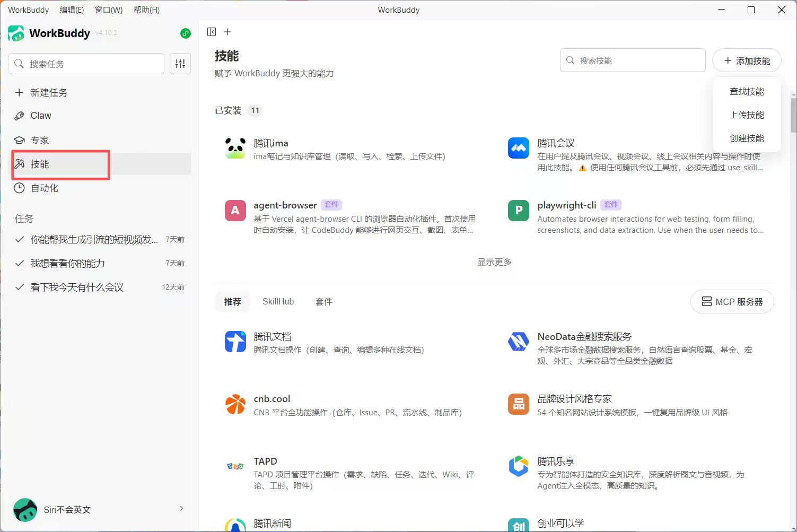Viewport: 797px width, 532px height.
Task: Click the 腾讯ima panda icon
Action: click(235, 149)
